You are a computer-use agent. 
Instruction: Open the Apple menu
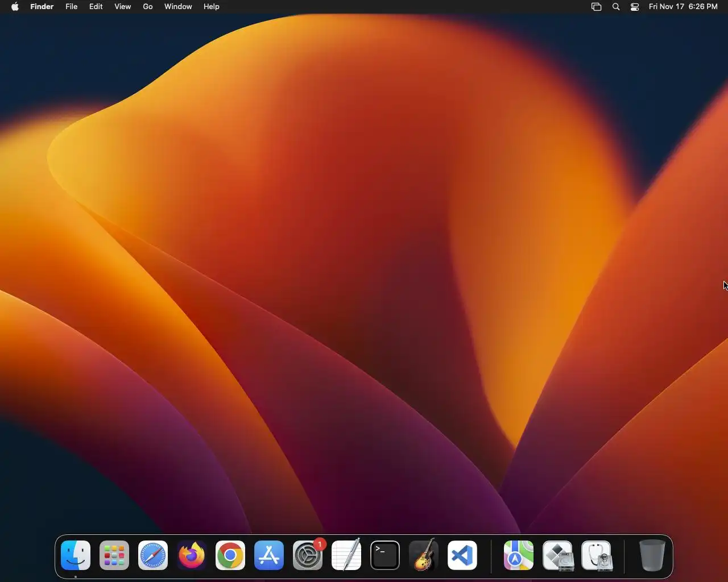(15, 7)
